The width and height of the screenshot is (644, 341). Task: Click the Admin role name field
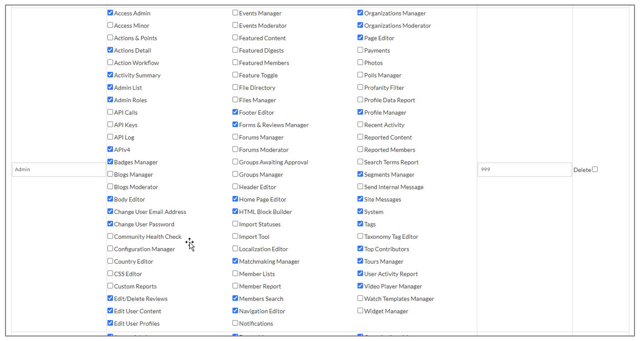[59, 170]
